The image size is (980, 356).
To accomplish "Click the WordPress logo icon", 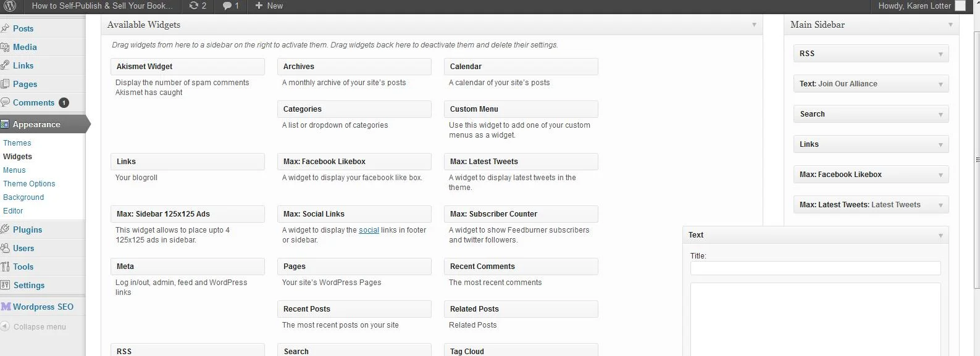I will pyautogui.click(x=10, y=6).
